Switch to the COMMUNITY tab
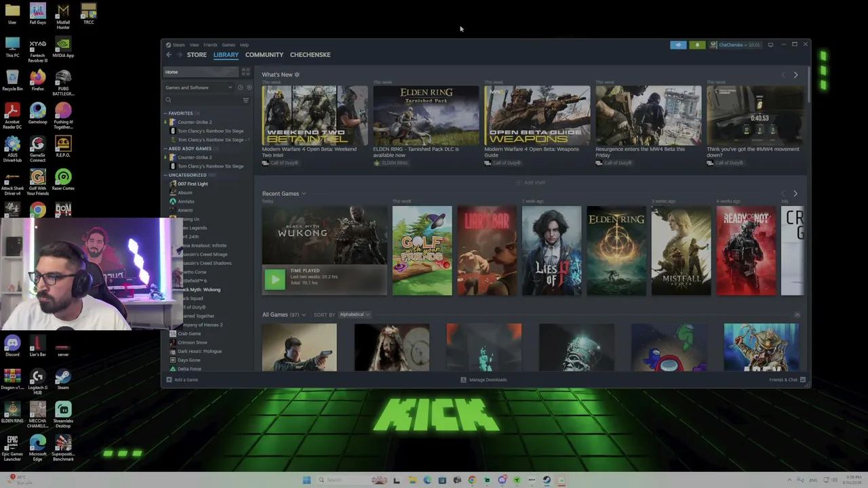Image resolution: width=868 pixels, height=488 pixels. pyautogui.click(x=264, y=55)
